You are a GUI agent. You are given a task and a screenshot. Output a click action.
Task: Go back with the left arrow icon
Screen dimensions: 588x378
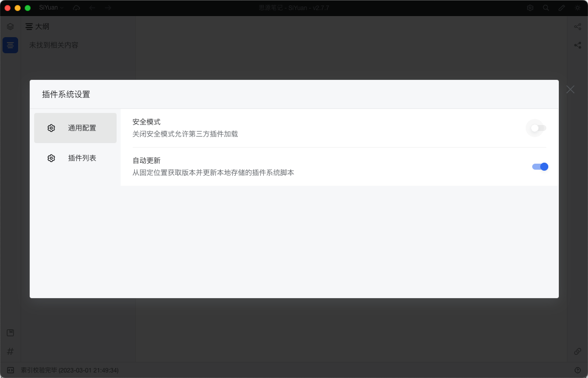point(92,8)
